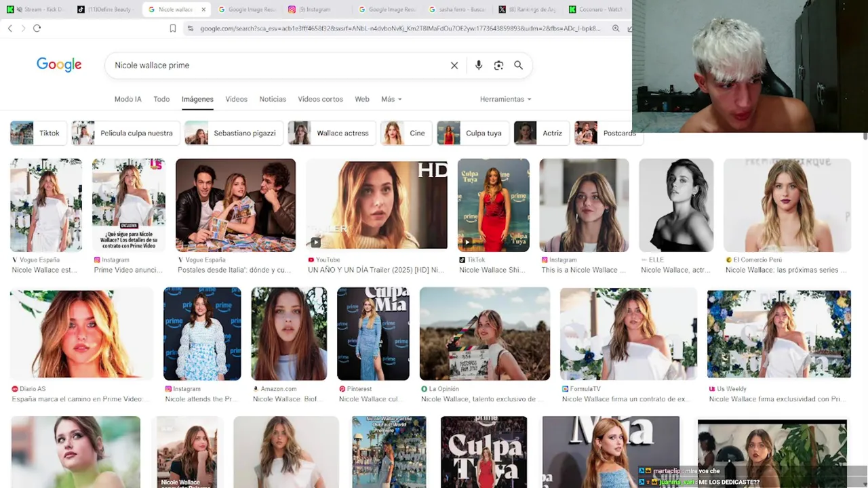
Task: Click the browser address bar URL
Action: coord(400,28)
